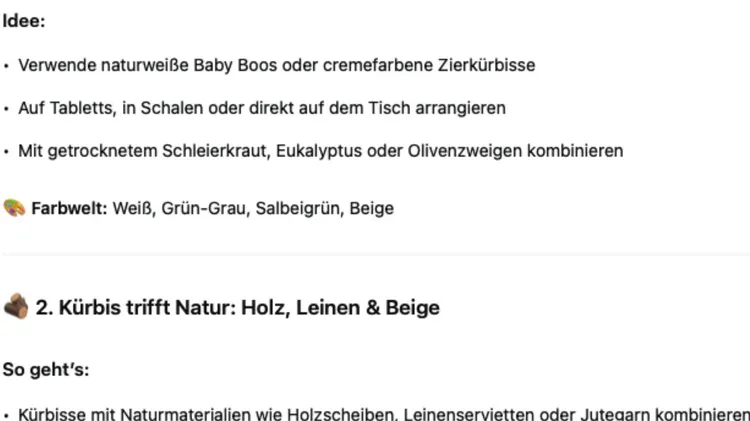Click the 'Idee:' bold label
Viewport: 750px width, 421px height.
tap(24, 21)
